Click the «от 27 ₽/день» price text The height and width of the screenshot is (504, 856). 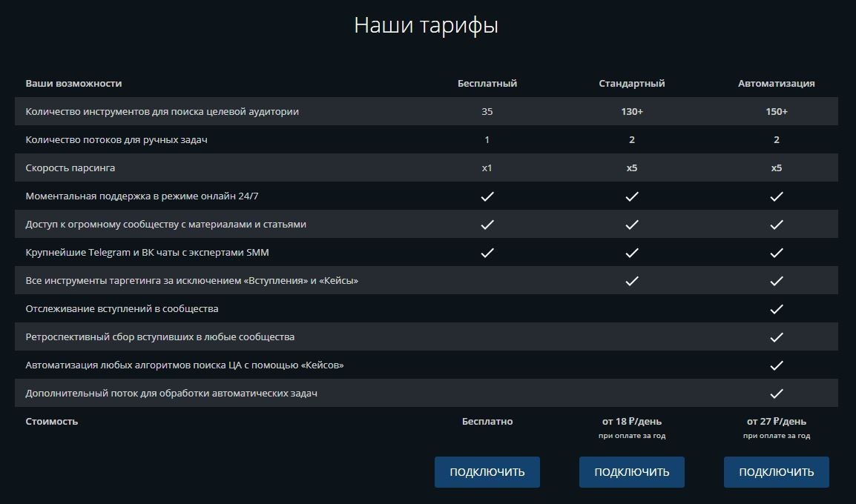[x=776, y=422]
